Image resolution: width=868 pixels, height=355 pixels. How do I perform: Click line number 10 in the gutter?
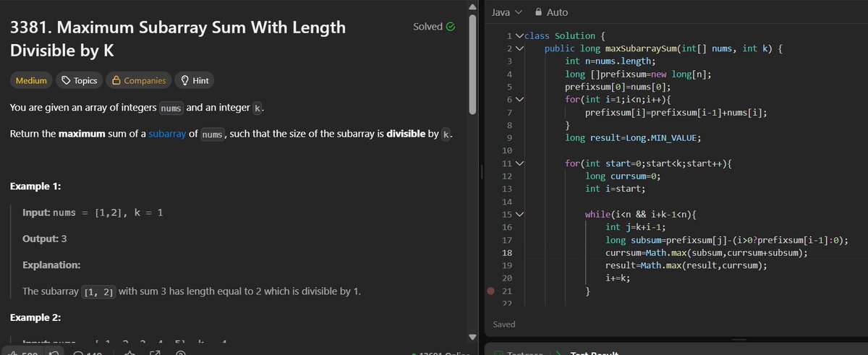pos(507,150)
